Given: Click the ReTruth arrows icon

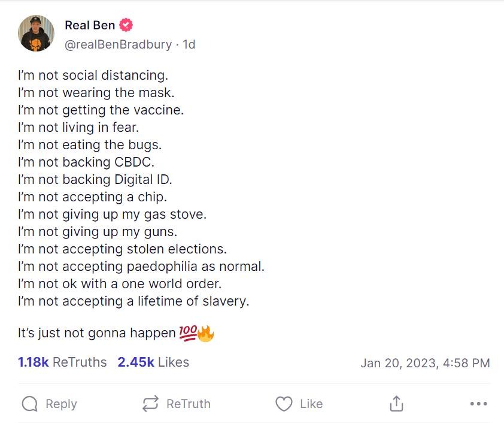Looking at the screenshot, I should click(x=150, y=404).
